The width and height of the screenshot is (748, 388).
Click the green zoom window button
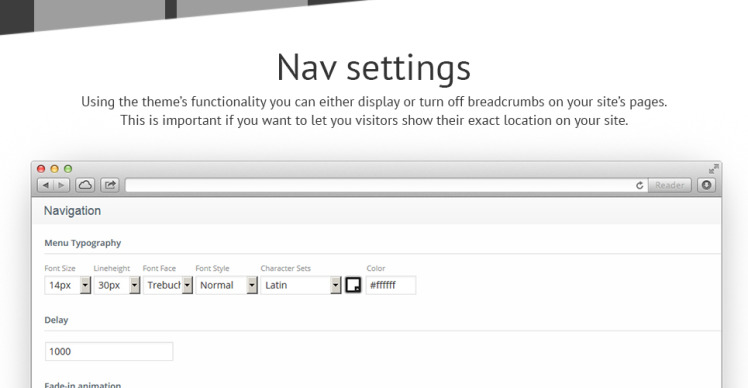[x=68, y=168]
